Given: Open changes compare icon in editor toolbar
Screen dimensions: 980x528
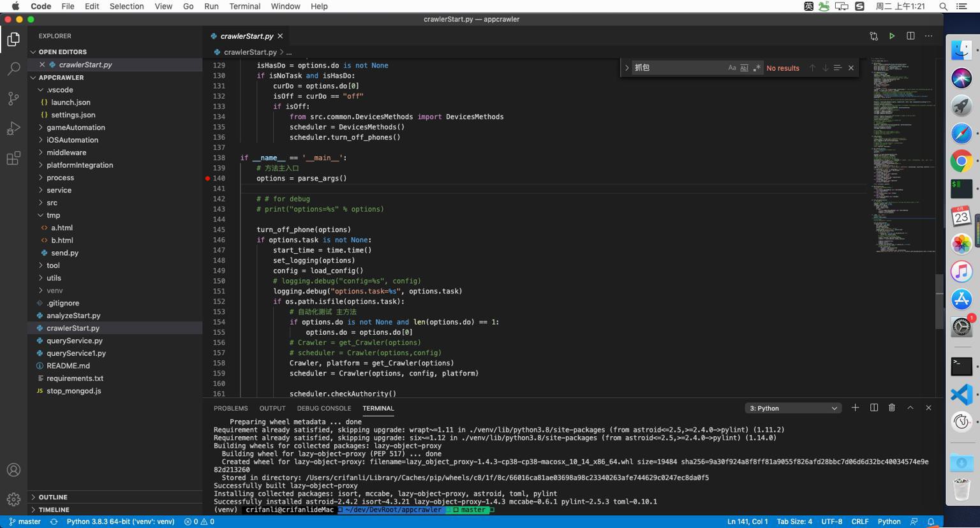Looking at the screenshot, I should (x=873, y=36).
